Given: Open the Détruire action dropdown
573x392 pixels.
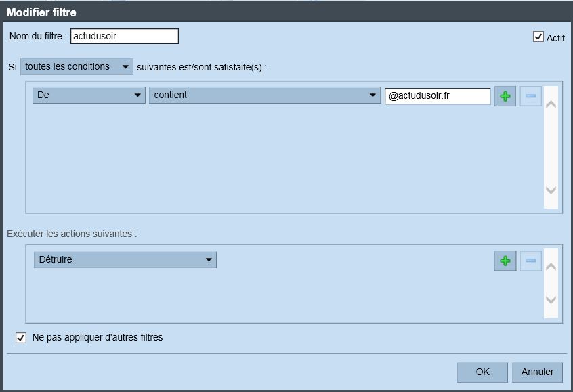Looking at the screenshot, I should [125, 260].
